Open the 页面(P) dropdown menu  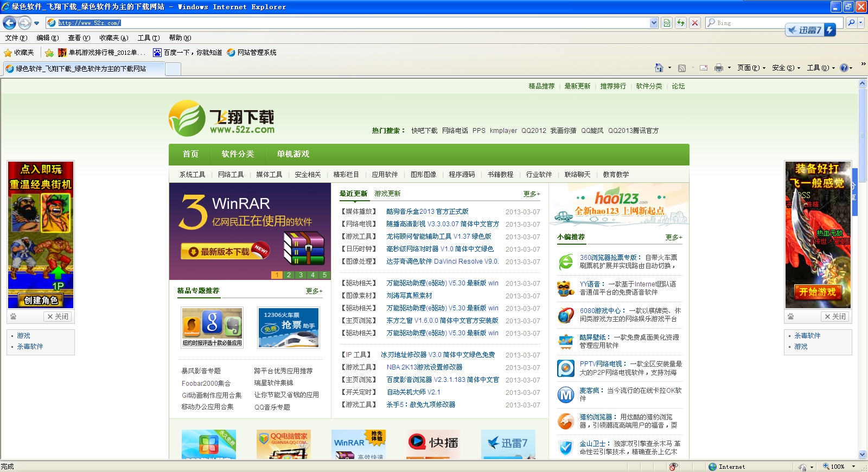click(751, 68)
